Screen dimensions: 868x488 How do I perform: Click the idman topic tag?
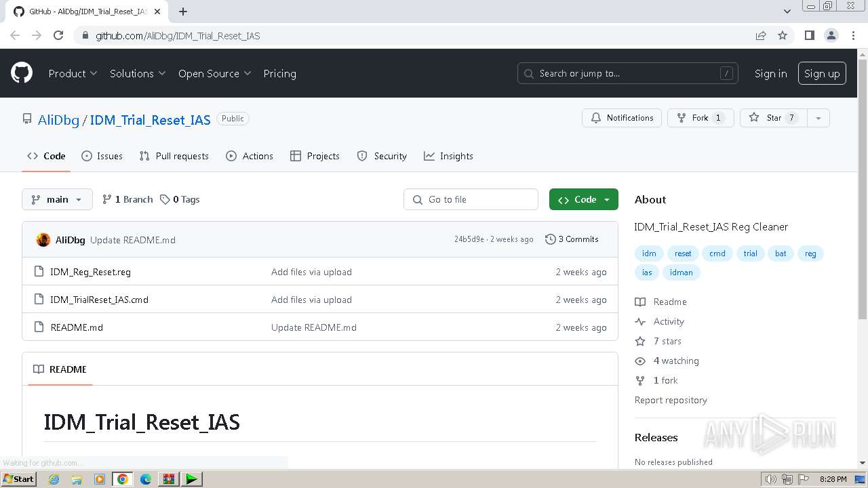(x=682, y=272)
